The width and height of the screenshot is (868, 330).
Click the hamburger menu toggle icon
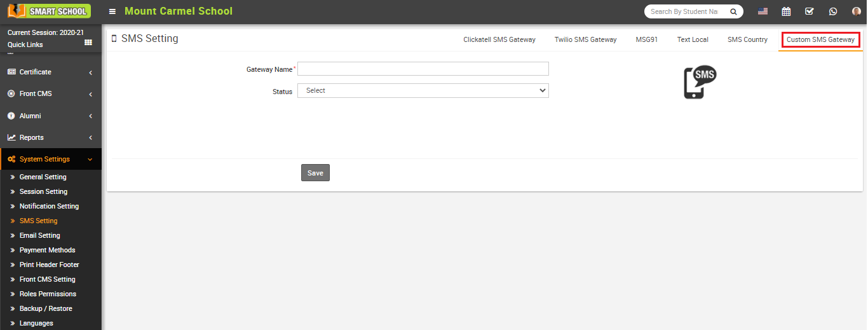pos(112,11)
